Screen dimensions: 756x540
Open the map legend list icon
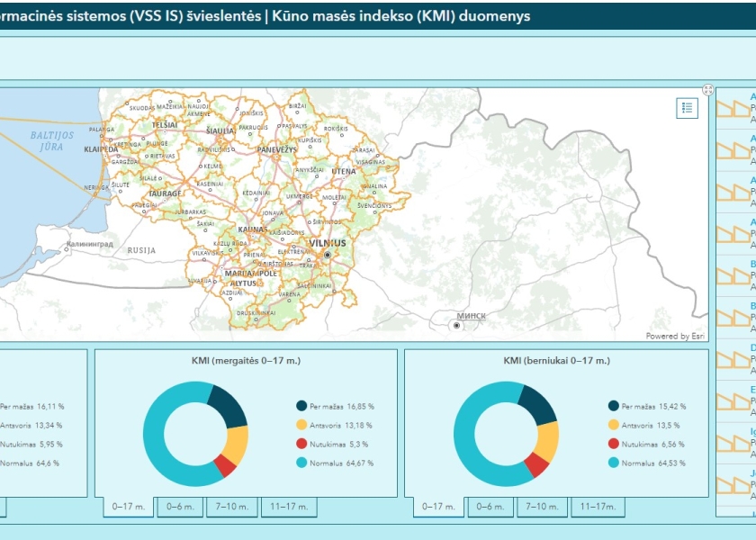pyautogui.click(x=687, y=108)
